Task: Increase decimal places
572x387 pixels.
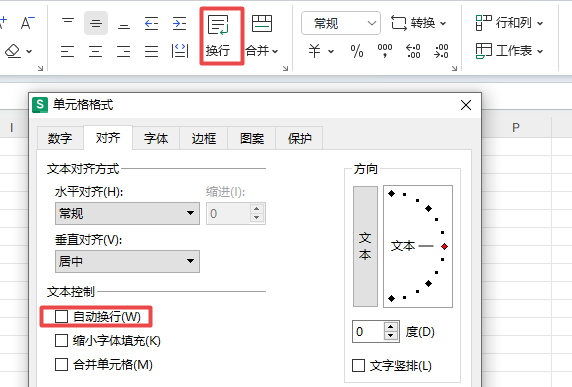Action: click(413, 51)
